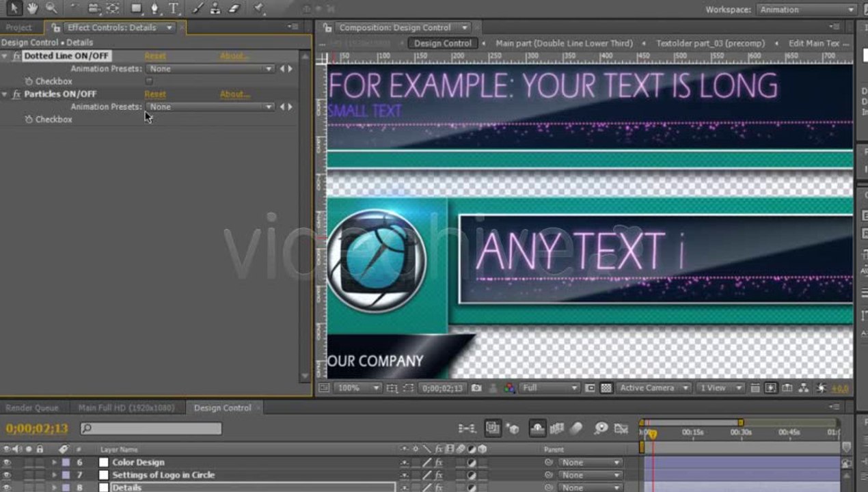
Task: Toggle Dotted Line ON/OFF checkbox
Action: (x=149, y=81)
